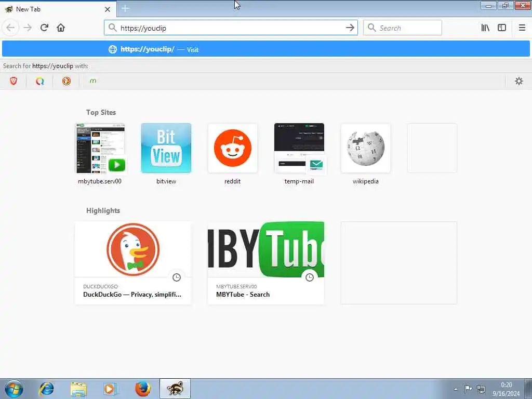The height and width of the screenshot is (399, 532).
Task: Go back using the back arrow button
Action: [10, 28]
